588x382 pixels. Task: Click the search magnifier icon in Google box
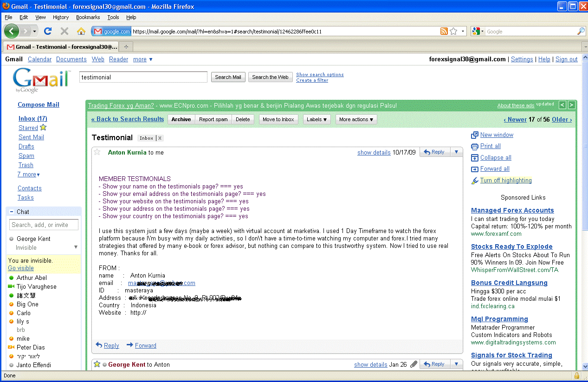pos(581,31)
